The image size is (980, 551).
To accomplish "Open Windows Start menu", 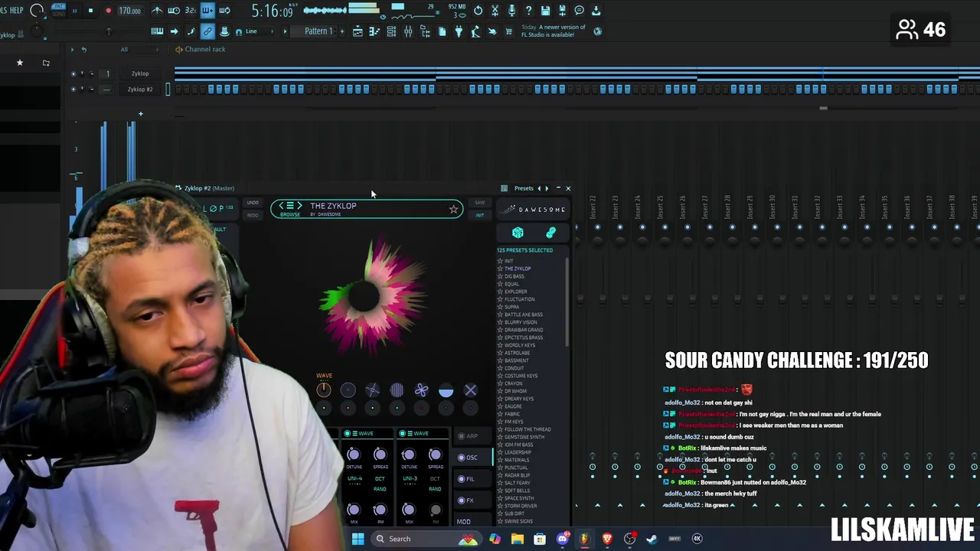I will (x=358, y=539).
